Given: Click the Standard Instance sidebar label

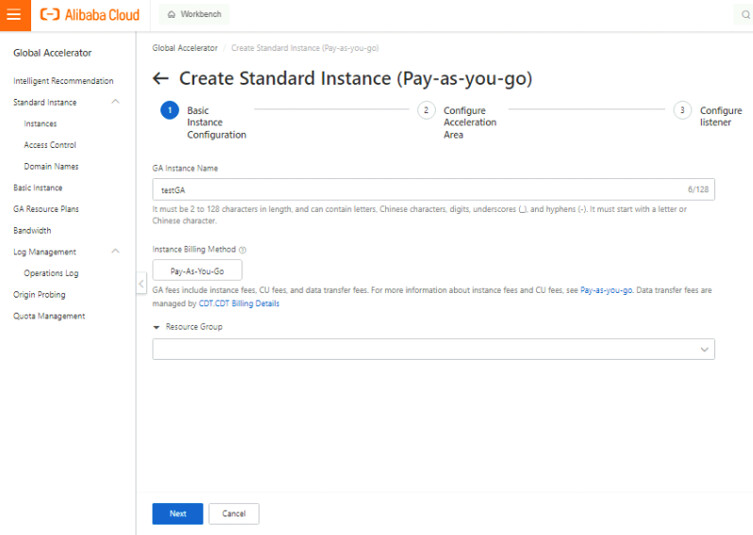Looking at the screenshot, I should click(x=45, y=102).
